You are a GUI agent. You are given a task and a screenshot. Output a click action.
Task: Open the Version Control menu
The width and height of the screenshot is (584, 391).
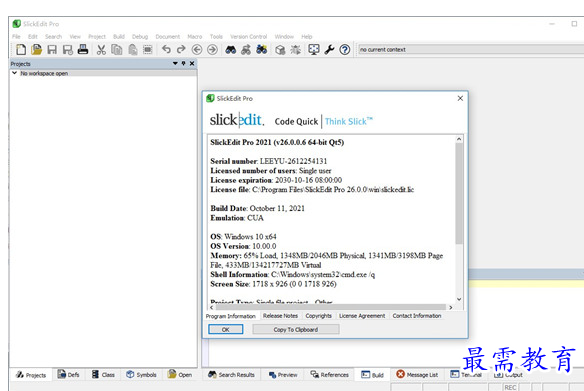[248, 36]
